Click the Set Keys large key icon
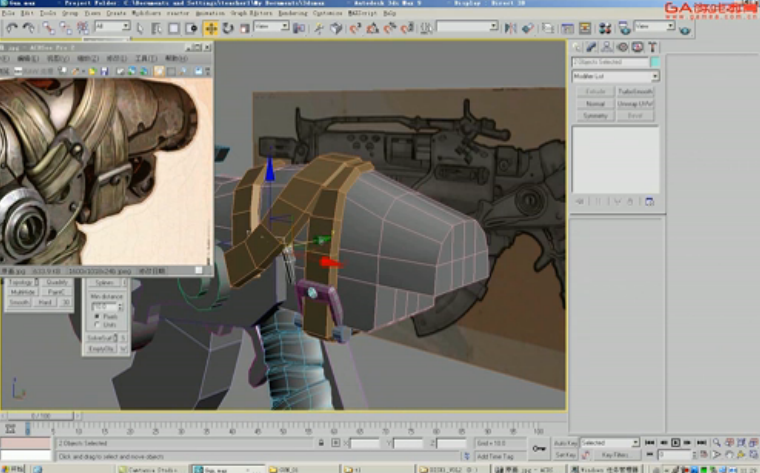This screenshot has width=760, height=473. [539, 449]
